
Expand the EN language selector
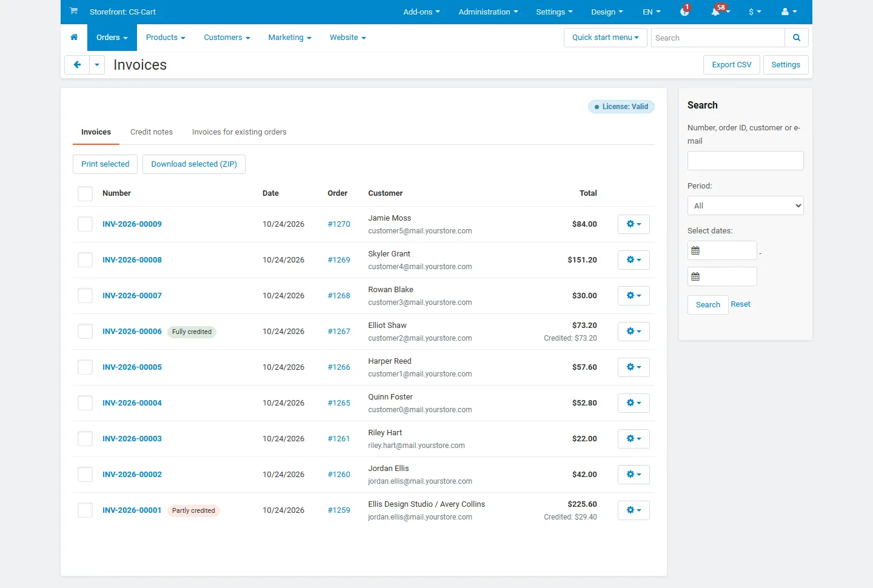(652, 12)
